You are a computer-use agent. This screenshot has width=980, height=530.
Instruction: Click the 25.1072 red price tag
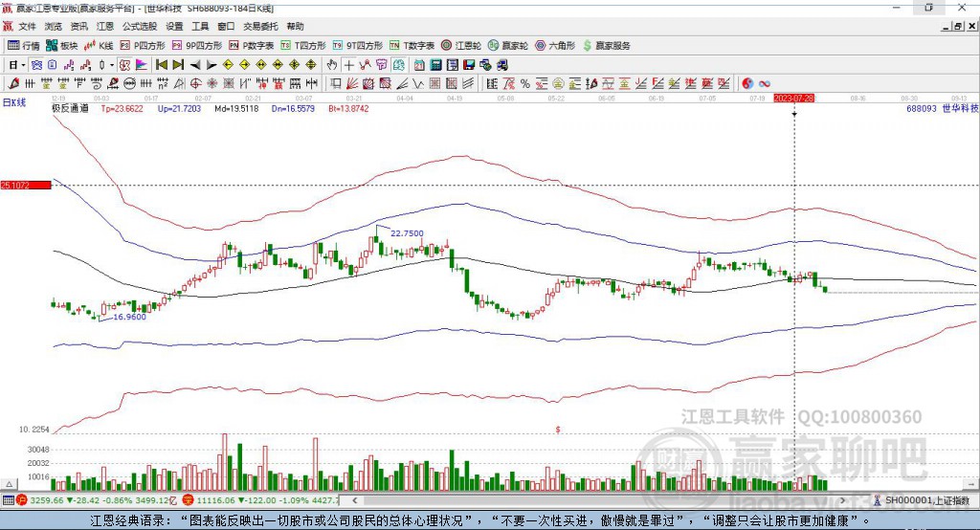[26, 185]
